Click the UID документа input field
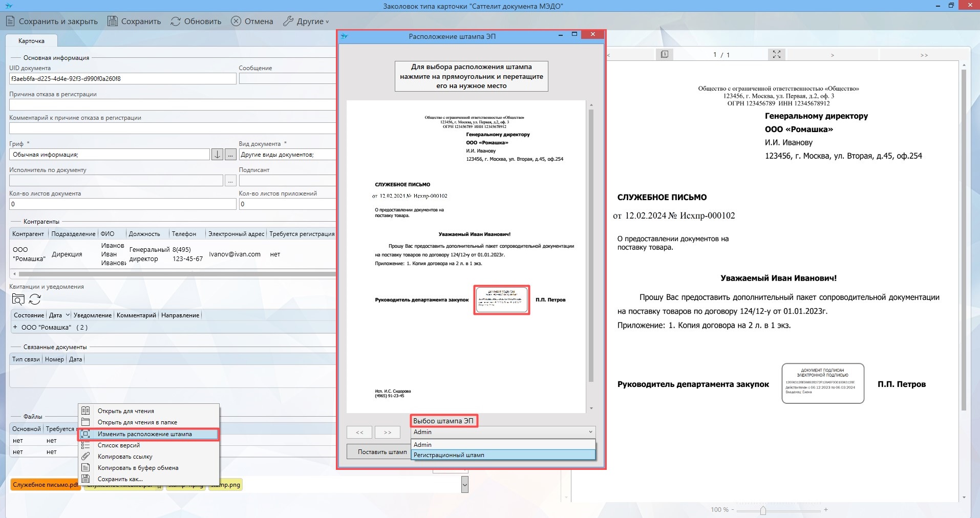The width and height of the screenshot is (980, 518). pyautogui.click(x=122, y=79)
